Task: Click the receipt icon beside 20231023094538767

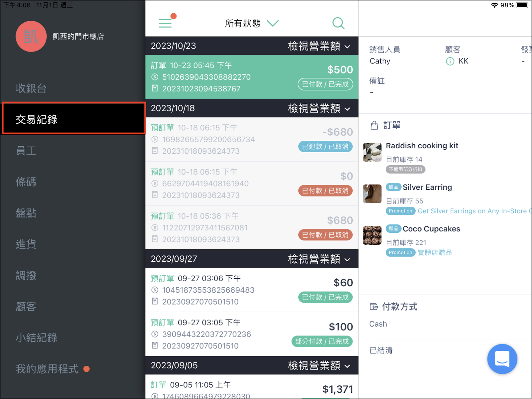Action: [x=155, y=88]
